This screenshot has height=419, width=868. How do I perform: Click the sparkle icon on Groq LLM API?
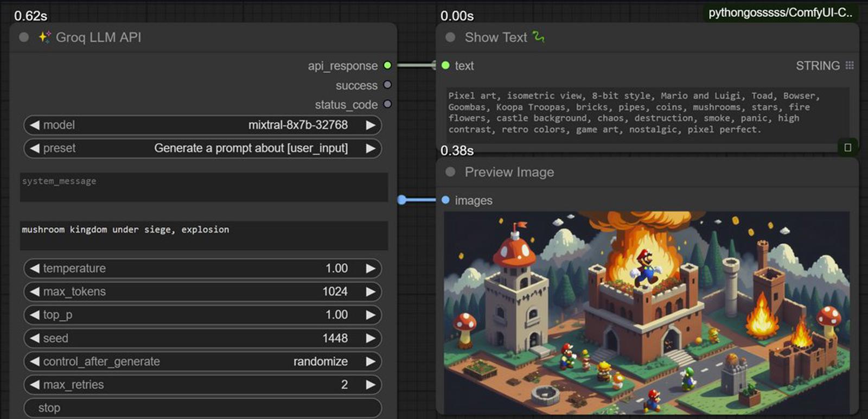(44, 37)
